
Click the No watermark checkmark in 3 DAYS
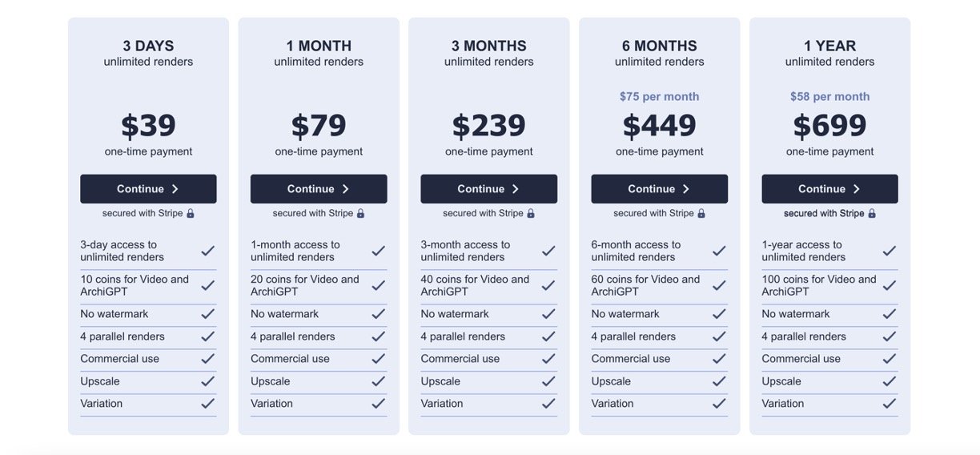coord(208,314)
